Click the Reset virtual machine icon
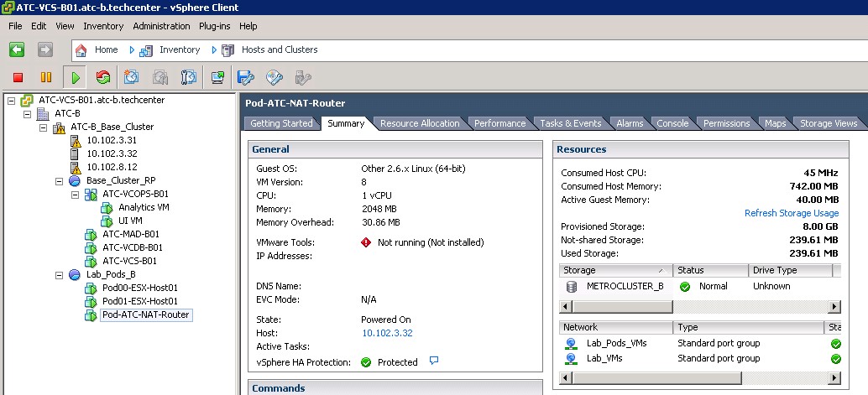868x395 pixels. [102, 77]
